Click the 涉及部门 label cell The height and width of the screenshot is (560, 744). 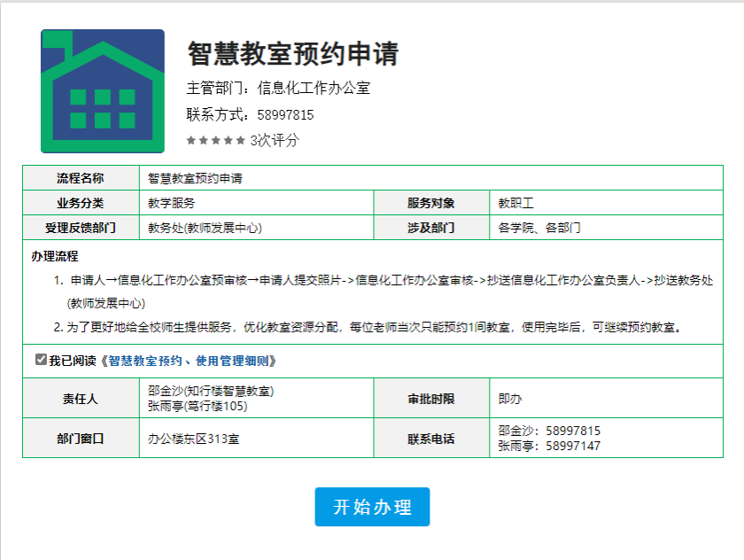(431, 228)
